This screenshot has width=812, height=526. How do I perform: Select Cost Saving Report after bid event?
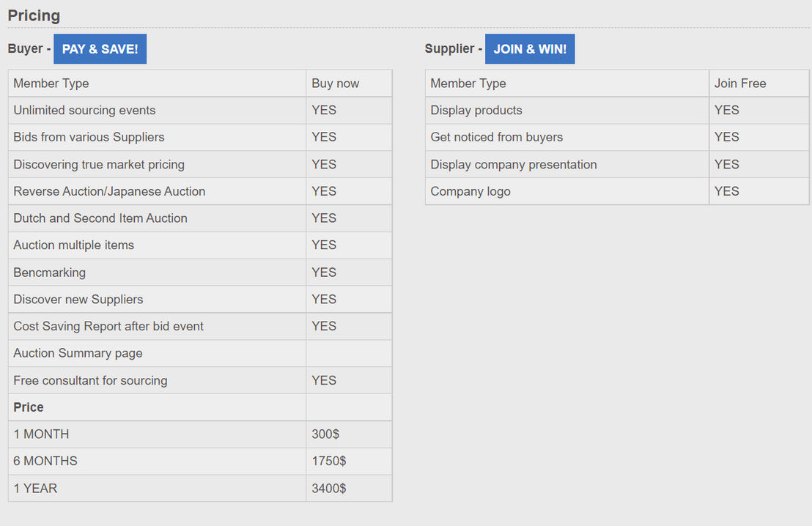pyautogui.click(x=200, y=326)
